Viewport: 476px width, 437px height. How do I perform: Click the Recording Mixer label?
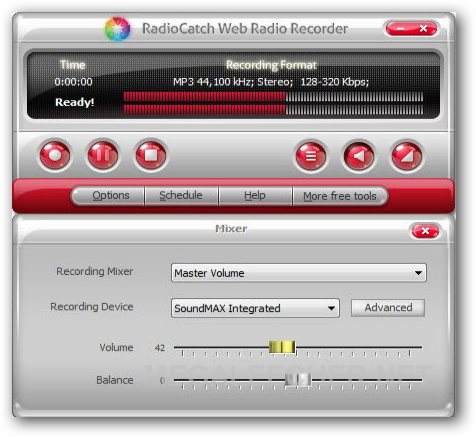(95, 271)
